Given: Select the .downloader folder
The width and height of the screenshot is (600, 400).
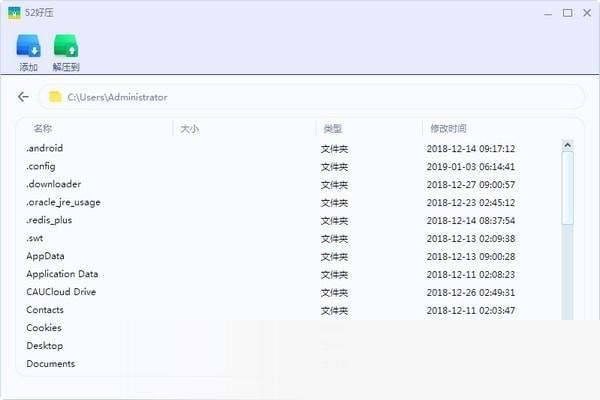Looking at the screenshot, I should pos(54,184).
